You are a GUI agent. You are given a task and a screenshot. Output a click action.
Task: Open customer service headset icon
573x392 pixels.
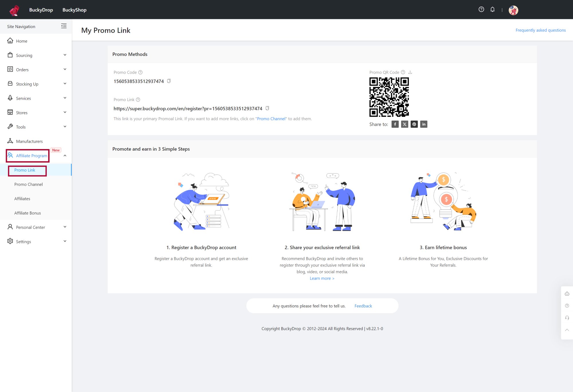tap(567, 318)
